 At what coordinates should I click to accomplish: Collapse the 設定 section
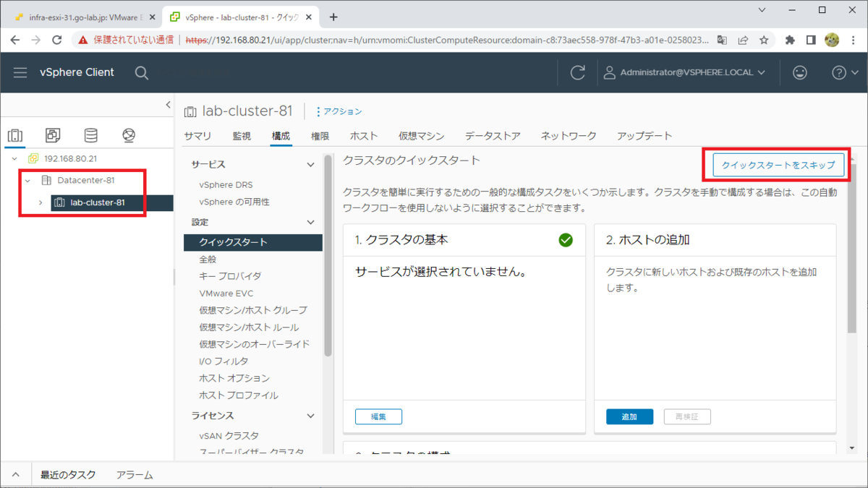pos(311,223)
